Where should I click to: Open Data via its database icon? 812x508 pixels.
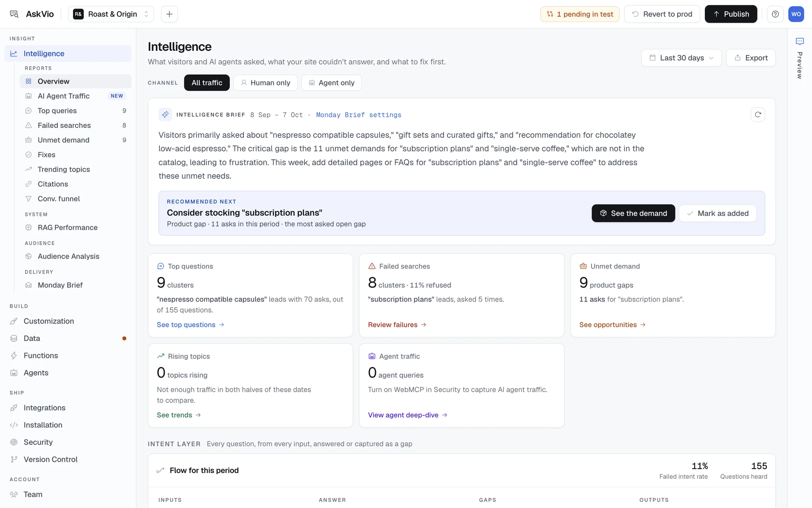[x=14, y=338]
